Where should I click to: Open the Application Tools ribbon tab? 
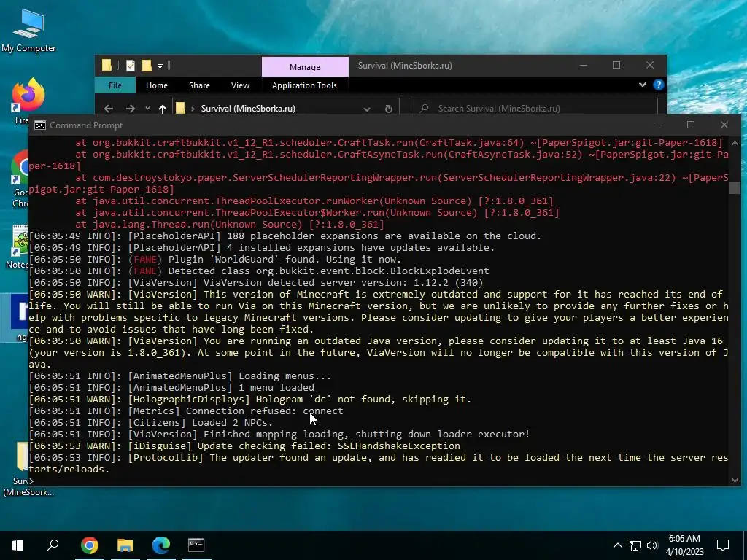(304, 85)
